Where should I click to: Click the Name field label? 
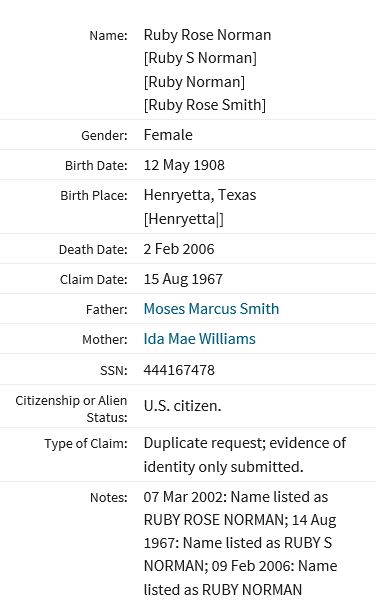point(108,36)
